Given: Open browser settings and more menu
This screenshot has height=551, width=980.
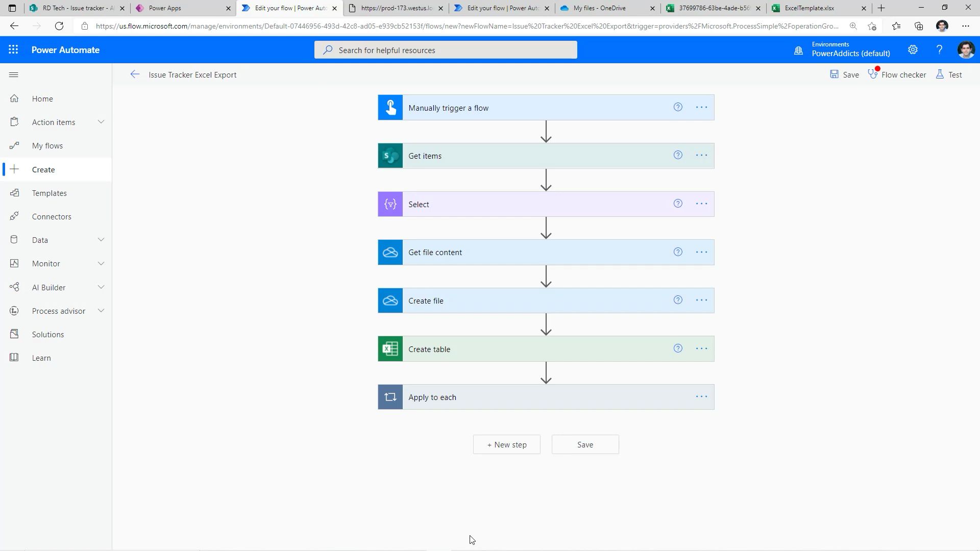Looking at the screenshot, I should click(965, 26).
